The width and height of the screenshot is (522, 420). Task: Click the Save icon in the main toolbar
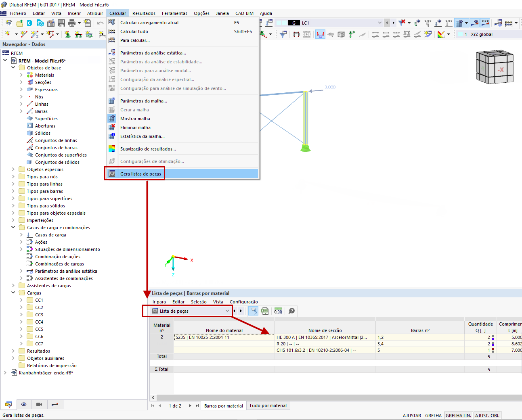click(x=61, y=23)
